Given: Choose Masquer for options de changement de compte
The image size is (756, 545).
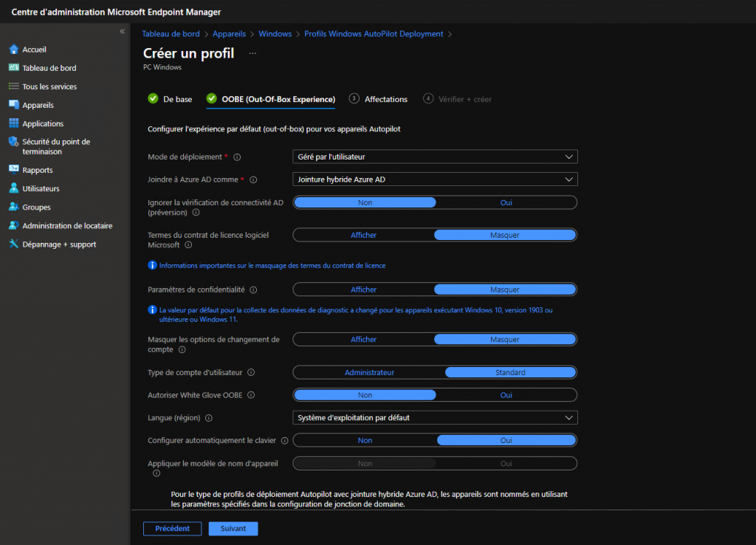Looking at the screenshot, I should 505,340.
